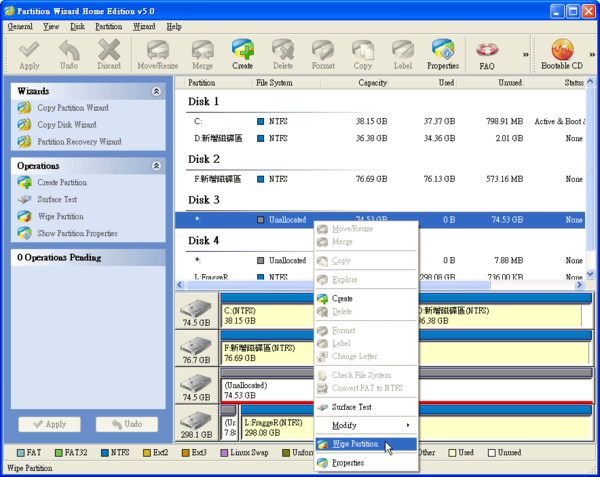
Task: Click the Delete toolbar icon
Action: click(x=283, y=55)
